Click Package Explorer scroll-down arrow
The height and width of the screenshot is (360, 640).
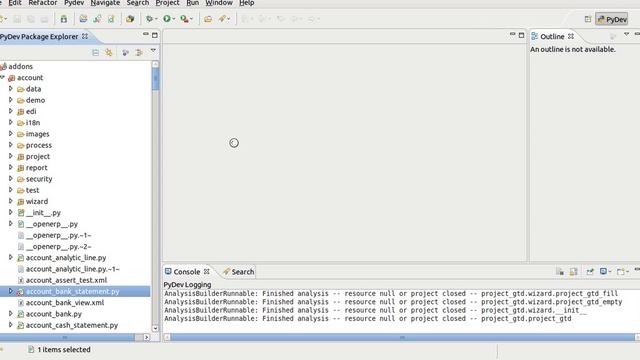156,328
